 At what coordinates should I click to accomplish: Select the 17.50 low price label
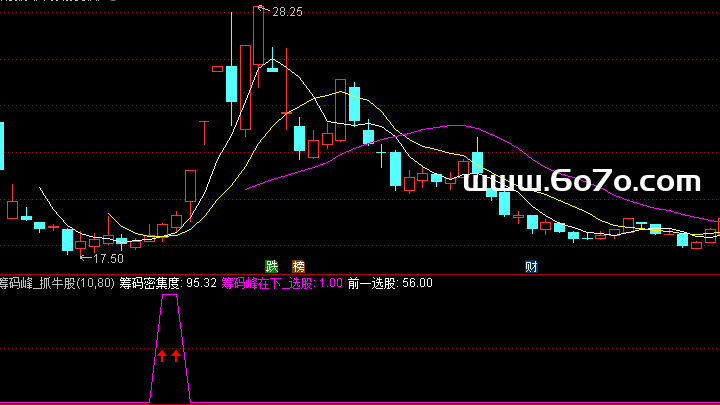[x=108, y=259]
